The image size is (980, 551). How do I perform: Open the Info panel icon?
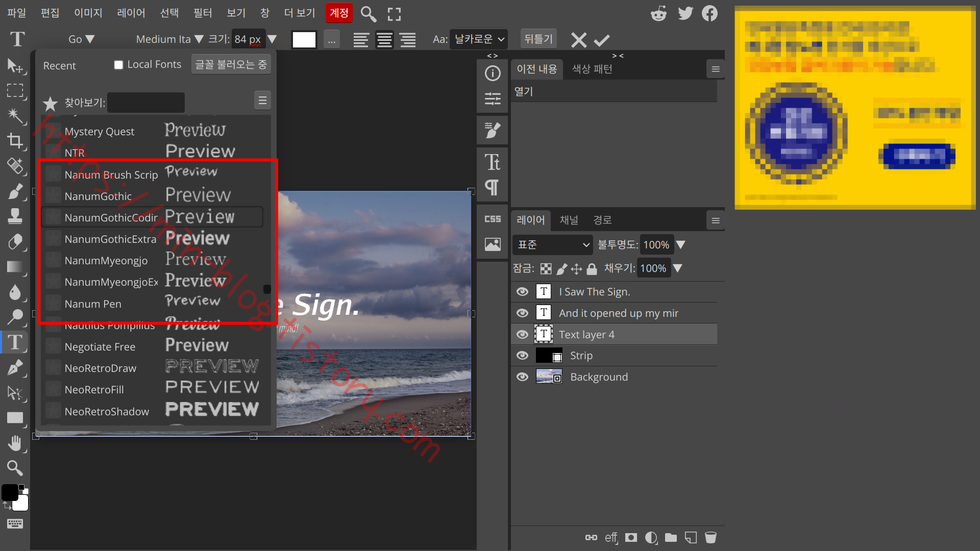point(493,73)
